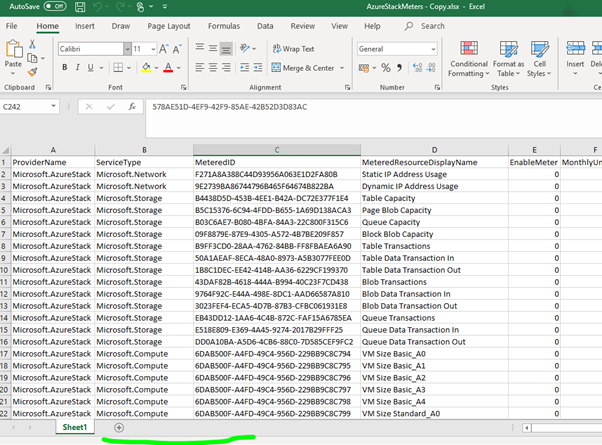602x445 pixels.
Task: Align text left
Action: [199, 68]
